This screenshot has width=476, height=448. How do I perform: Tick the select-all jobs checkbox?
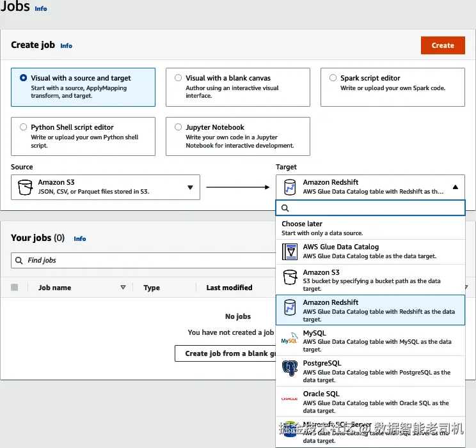15,288
